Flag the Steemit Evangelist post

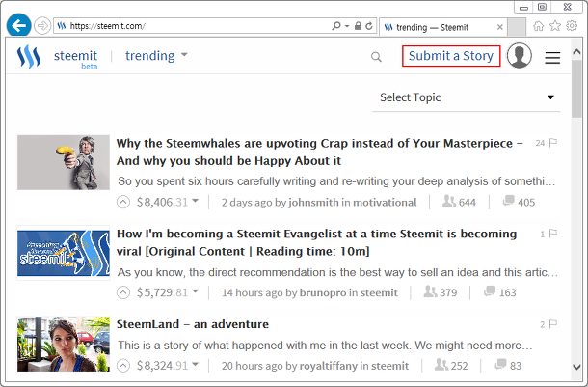[x=553, y=235]
